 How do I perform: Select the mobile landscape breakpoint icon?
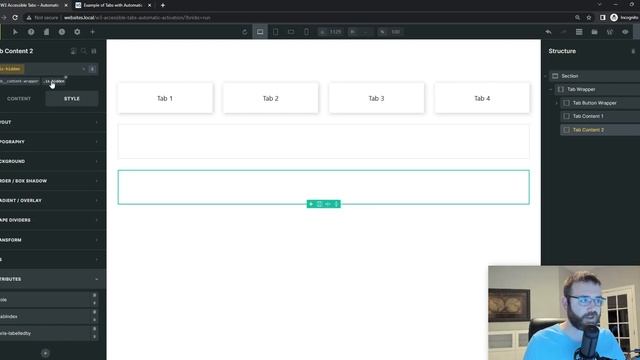[x=291, y=32]
